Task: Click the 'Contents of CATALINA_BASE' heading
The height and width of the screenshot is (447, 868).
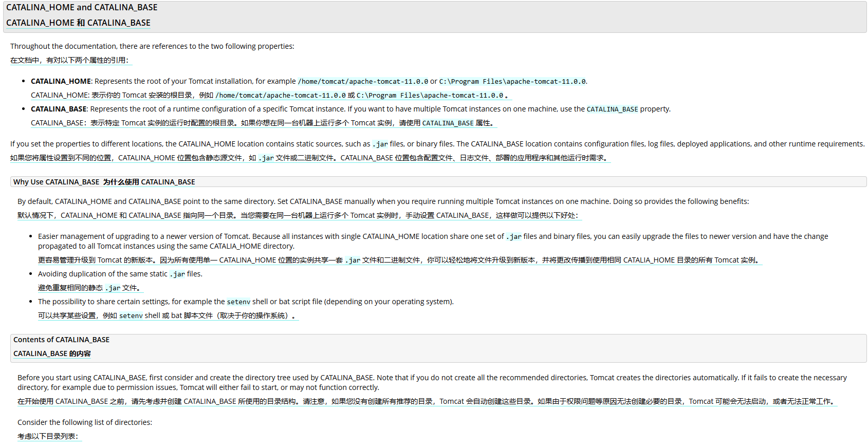Action: 61,340
